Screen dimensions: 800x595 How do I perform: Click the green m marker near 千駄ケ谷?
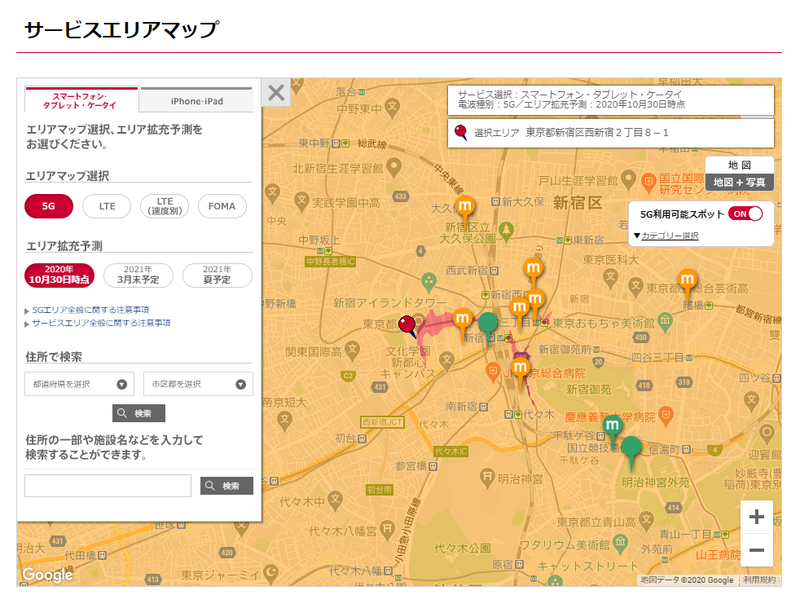(612, 427)
